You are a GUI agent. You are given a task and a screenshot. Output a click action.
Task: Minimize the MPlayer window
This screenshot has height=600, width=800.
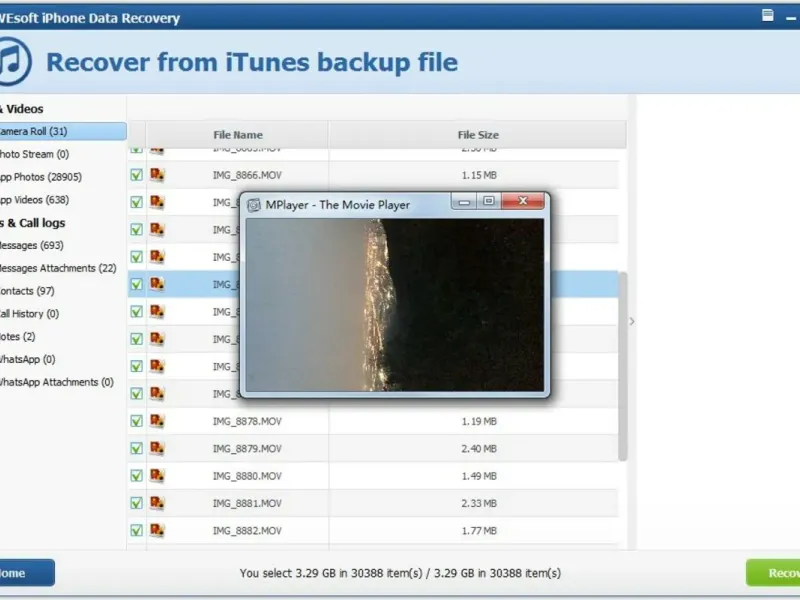[x=464, y=201]
